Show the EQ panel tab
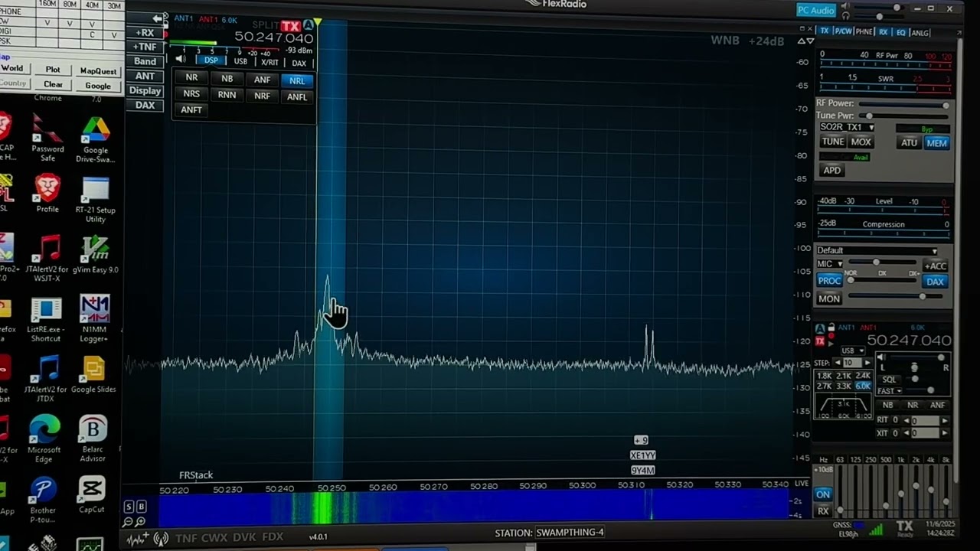Viewport: 980px width, 551px height. 900,32
